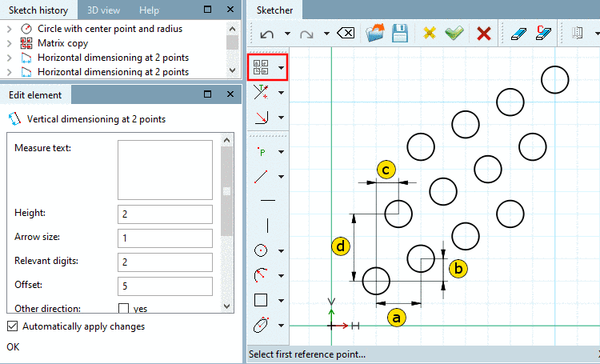Viewport: 600px width, 364px height.
Task: Uncheck Automatically apply changes
Action: coord(13,326)
